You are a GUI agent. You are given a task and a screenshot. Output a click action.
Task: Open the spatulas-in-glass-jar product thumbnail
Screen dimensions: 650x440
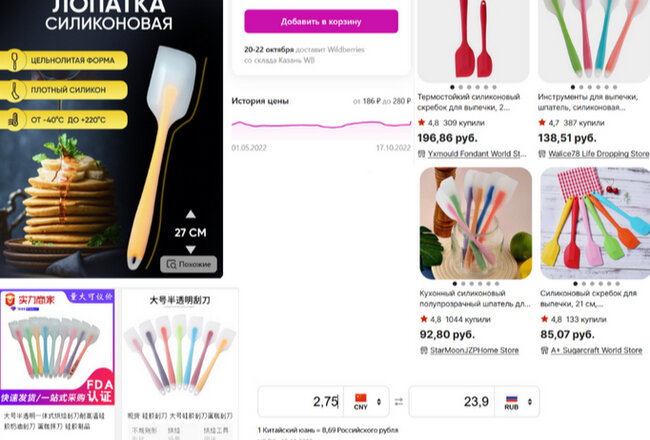(475, 223)
